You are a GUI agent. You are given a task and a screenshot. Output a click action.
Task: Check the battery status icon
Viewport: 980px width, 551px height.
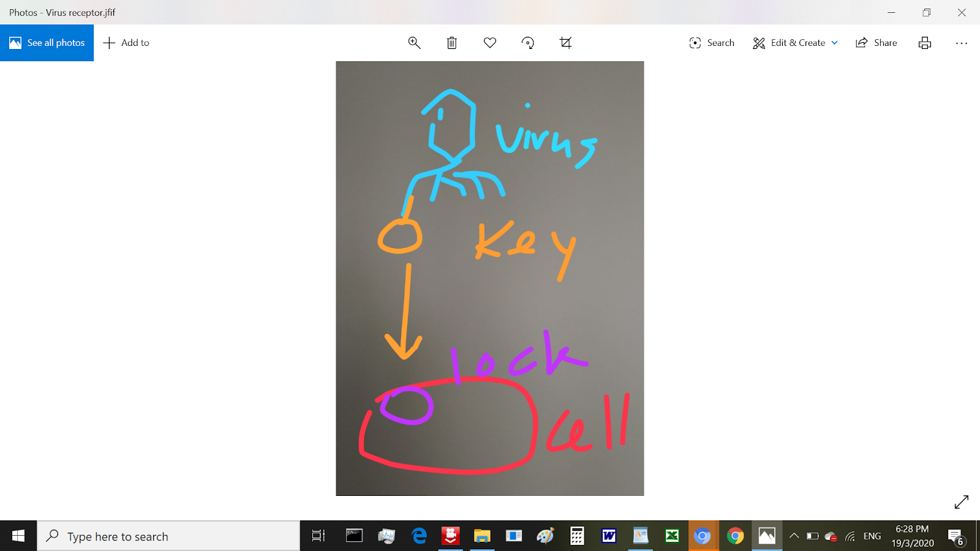[812, 536]
